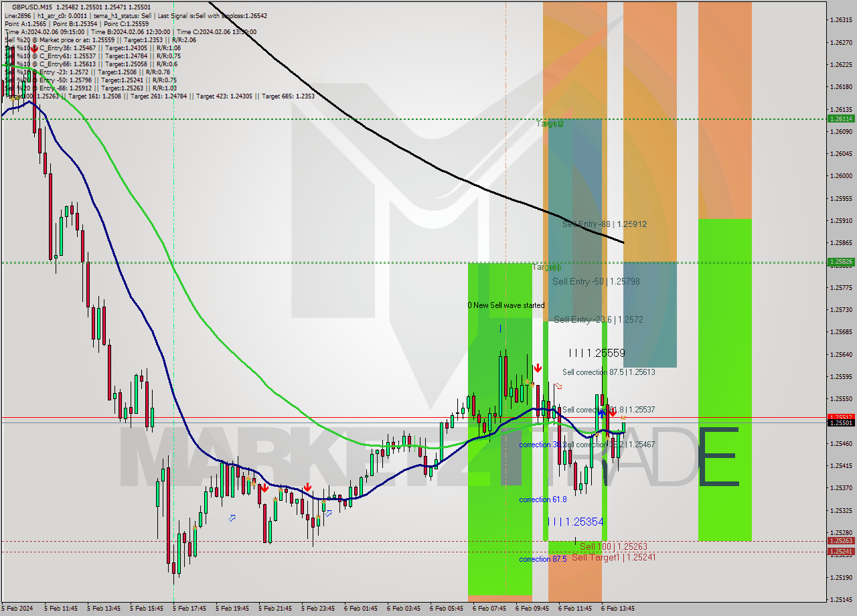Click the red 1.25263 price tag on axis
857x616 pixels.
(x=842, y=540)
